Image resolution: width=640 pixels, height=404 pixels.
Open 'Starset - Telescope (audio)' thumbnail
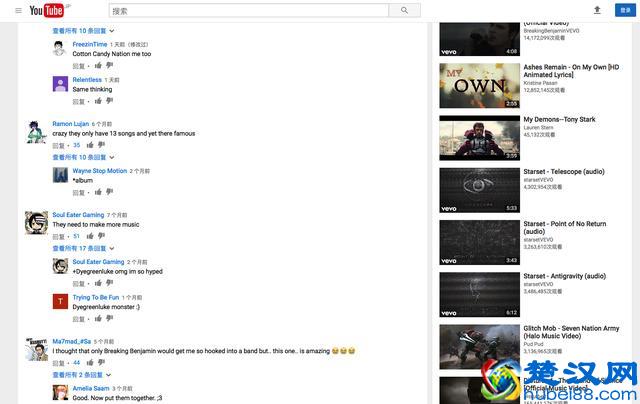pos(480,190)
